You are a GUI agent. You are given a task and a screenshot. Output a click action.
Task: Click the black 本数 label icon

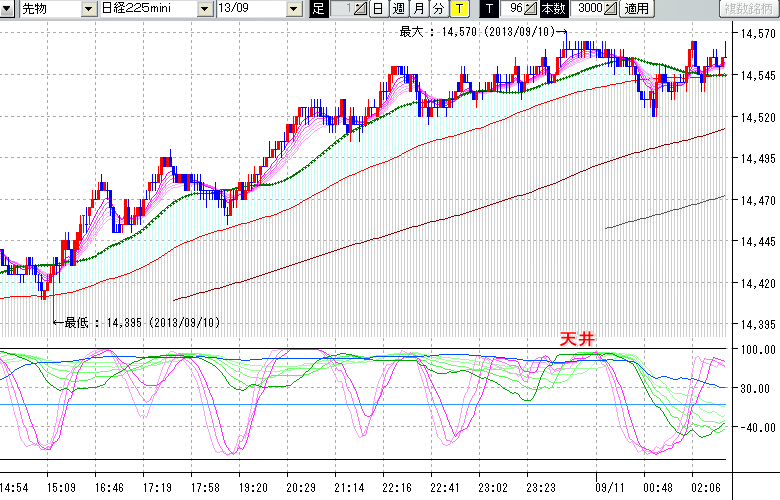552,9
